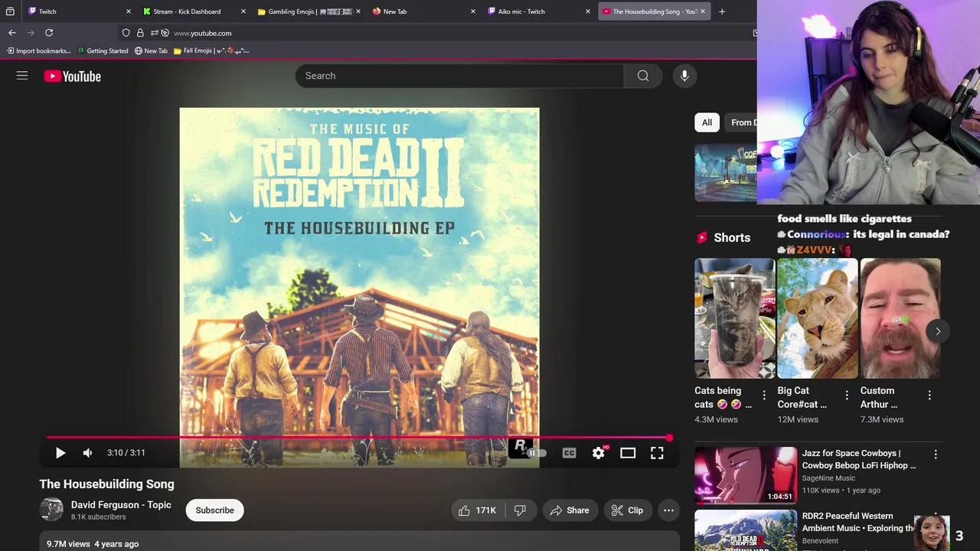Switch to the Aiko mic - Twitch tab
Image resolution: width=980 pixels, height=551 pixels.
[536, 11]
